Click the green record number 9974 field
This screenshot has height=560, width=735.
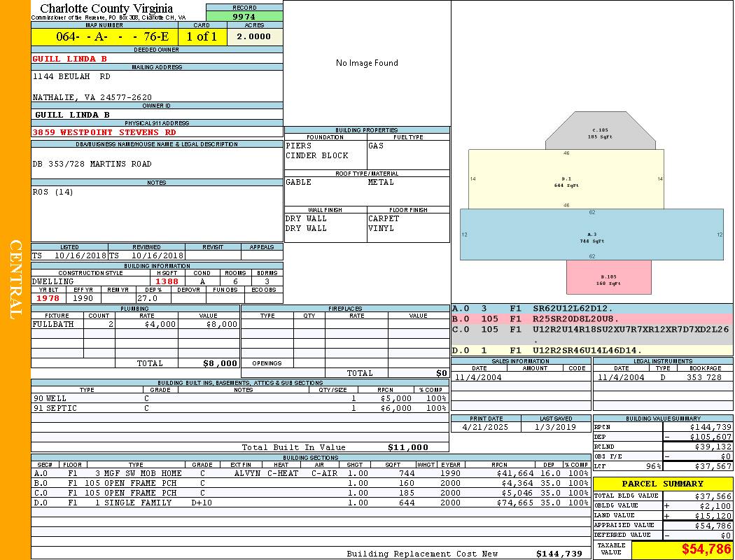tap(244, 16)
